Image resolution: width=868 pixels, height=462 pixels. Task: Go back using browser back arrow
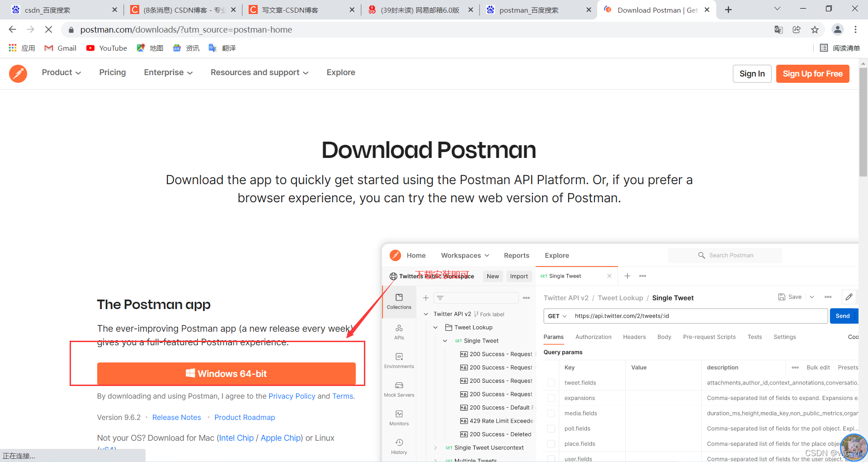[12, 29]
